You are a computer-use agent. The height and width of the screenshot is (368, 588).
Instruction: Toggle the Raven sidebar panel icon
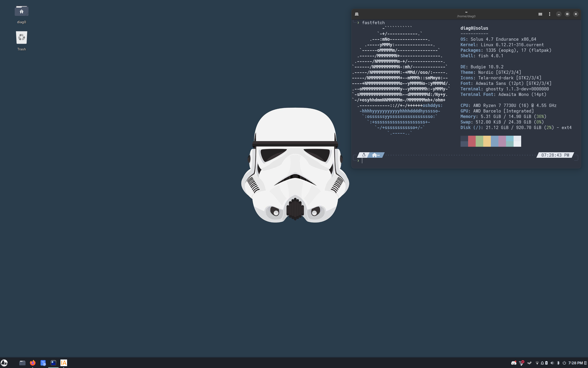585,363
